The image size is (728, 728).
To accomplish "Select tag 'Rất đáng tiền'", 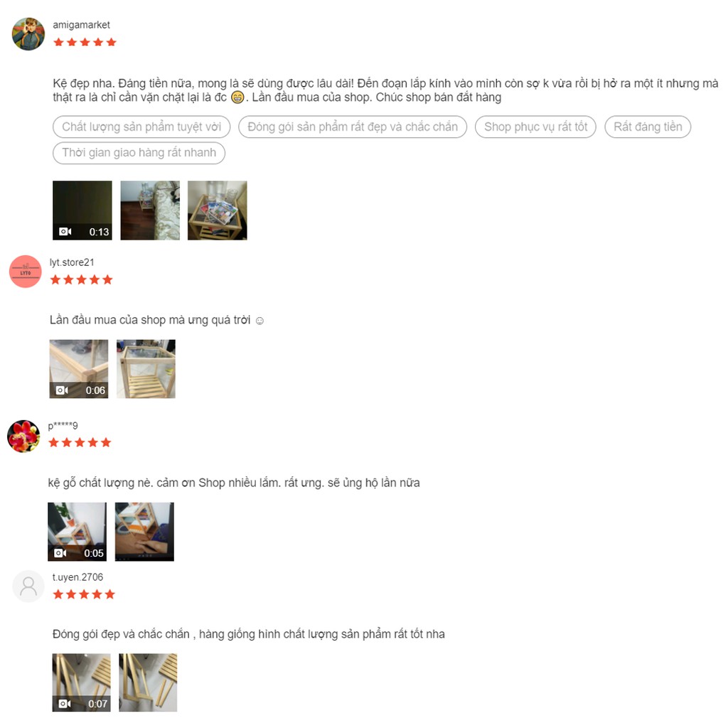I will (x=648, y=127).
